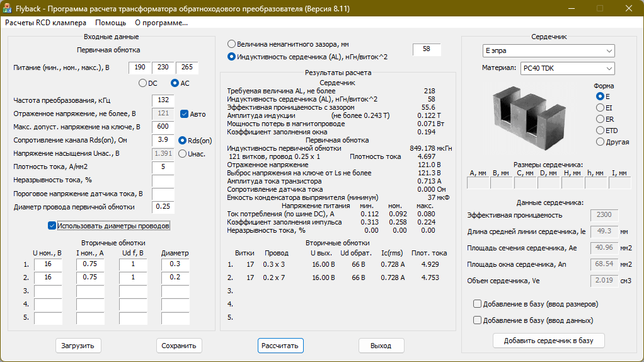Click the AL value field containing 58
644x362 pixels.
[427, 49]
